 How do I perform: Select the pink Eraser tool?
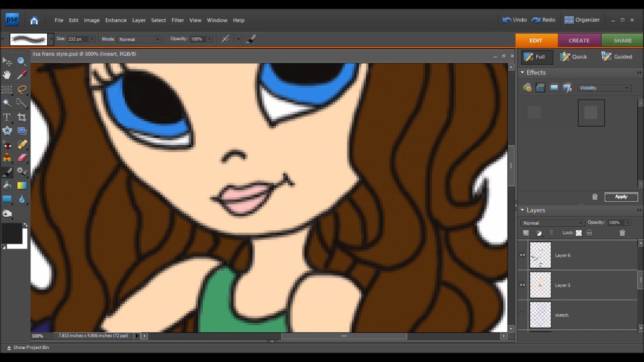22,158
